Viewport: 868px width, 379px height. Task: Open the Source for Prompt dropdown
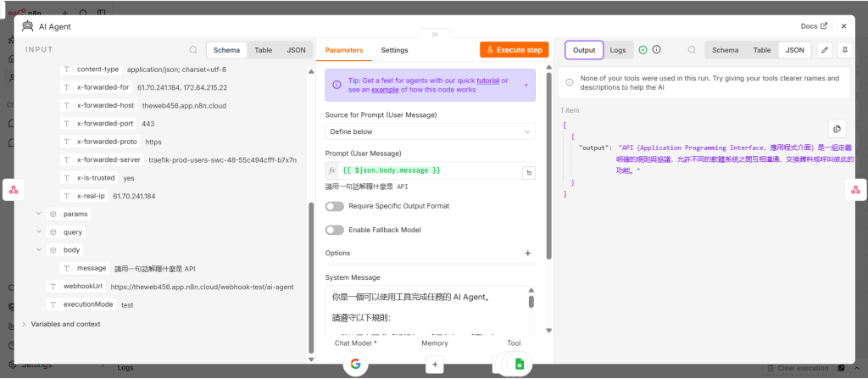(x=430, y=132)
